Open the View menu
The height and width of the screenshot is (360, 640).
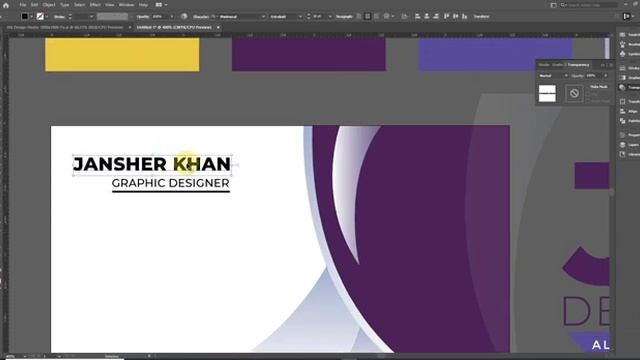(110, 5)
